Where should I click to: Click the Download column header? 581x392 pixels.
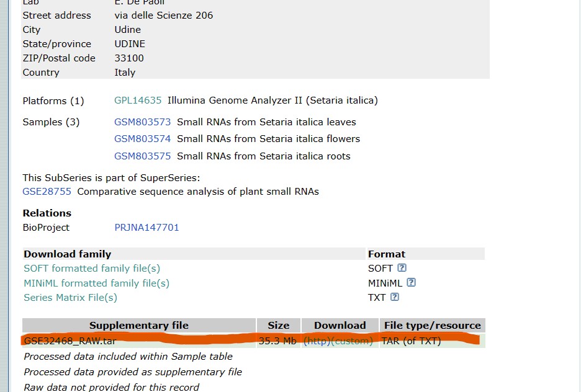tap(340, 326)
